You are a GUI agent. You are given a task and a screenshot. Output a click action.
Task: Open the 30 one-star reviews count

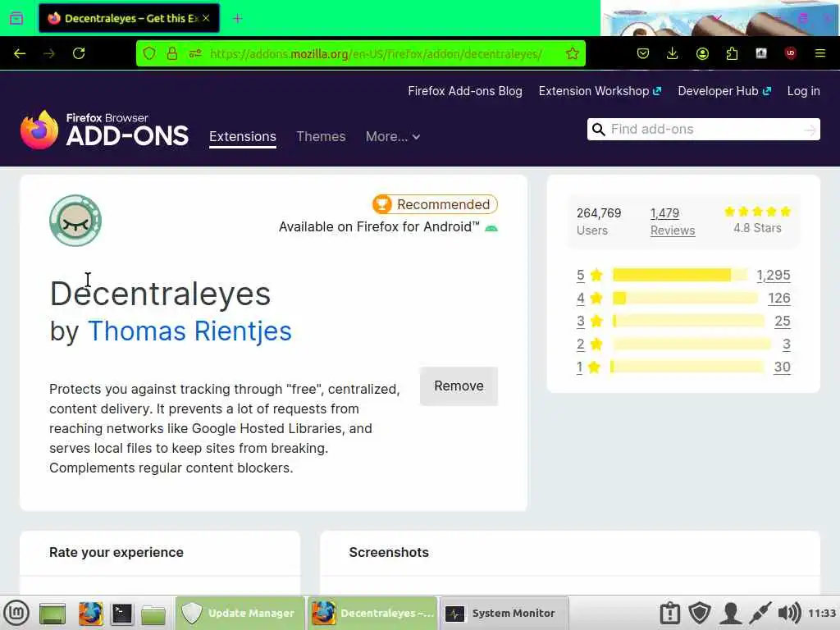coord(782,367)
